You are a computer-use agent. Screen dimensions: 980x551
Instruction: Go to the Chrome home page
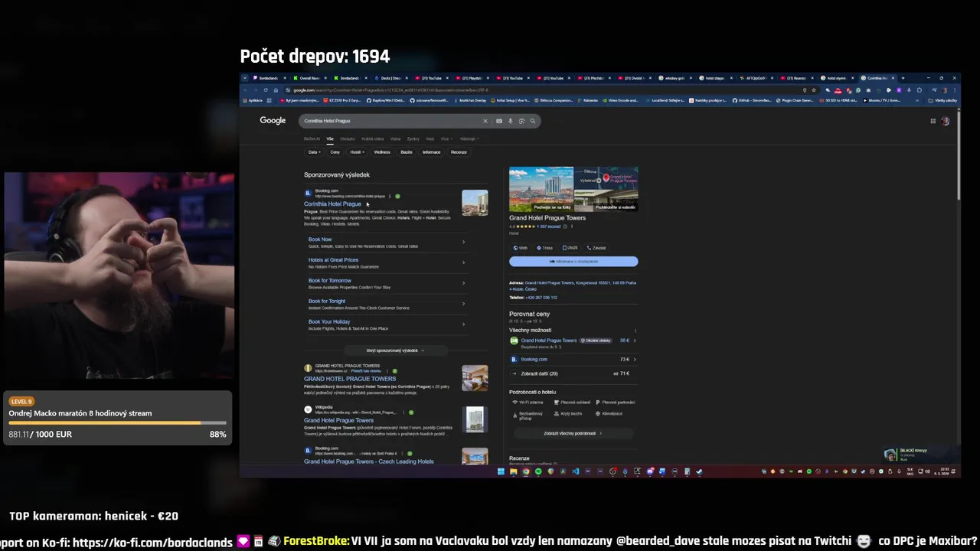tap(276, 90)
